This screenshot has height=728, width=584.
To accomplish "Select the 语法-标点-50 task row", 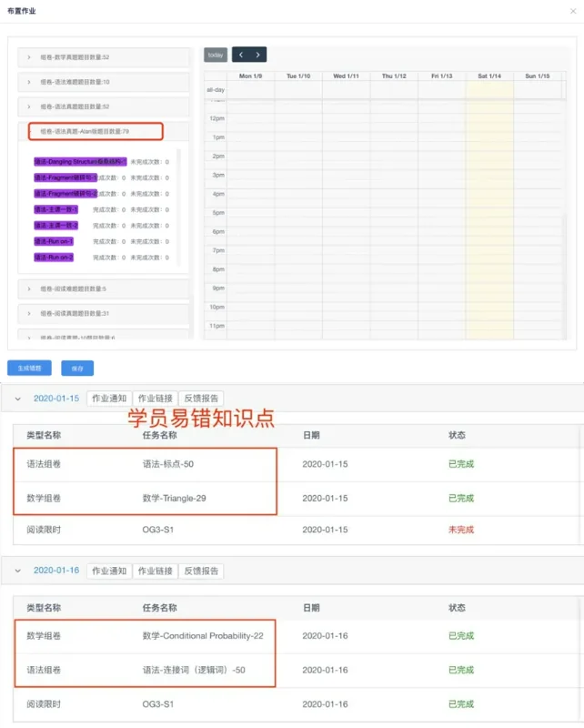I will (297, 464).
